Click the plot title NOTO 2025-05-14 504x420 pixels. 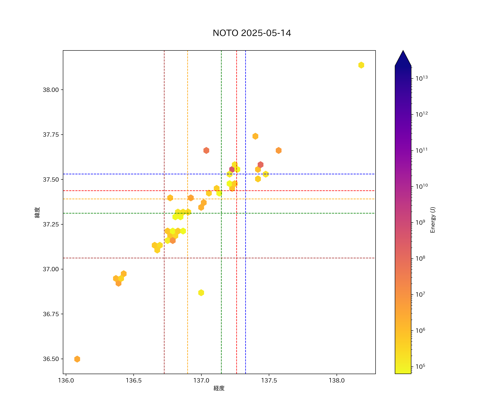pyautogui.click(x=252, y=33)
